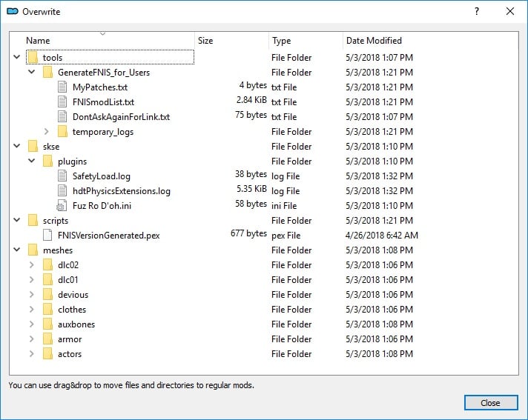Viewport: 528px width, 420px height.
Task: Select the SafetyLoad.log entry
Action: 102,176
